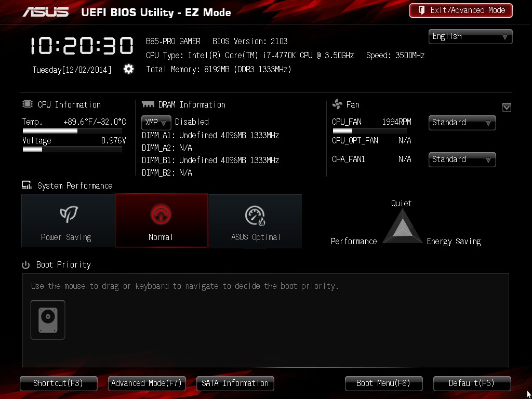Click the BIOS Version: 2103 text
The height and width of the screenshot is (399, 532).
[x=250, y=42]
